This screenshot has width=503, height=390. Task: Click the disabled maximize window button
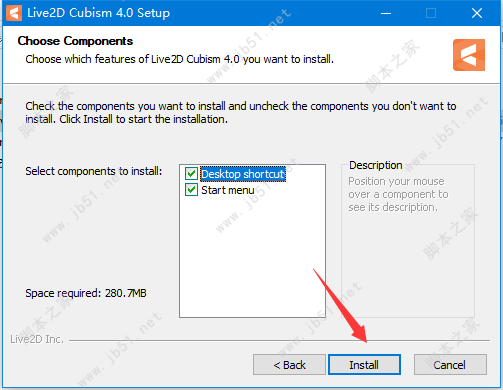point(431,13)
